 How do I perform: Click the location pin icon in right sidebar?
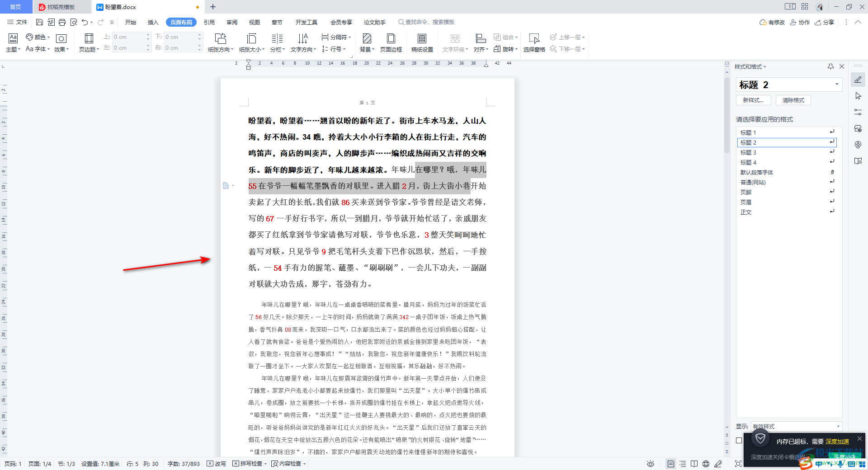pyautogui.click(x=858, y=145)
